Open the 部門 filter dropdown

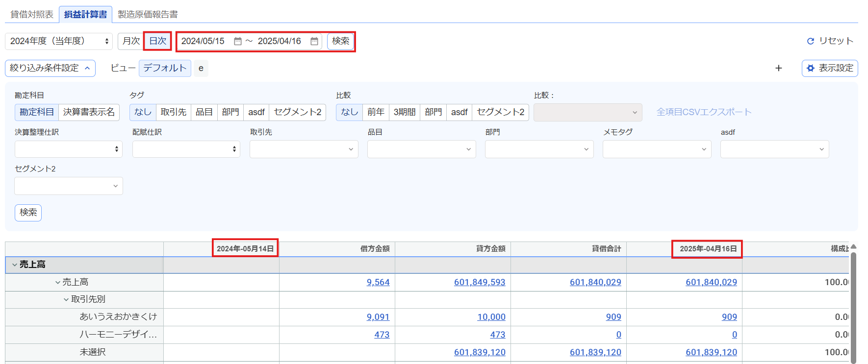click(x=539, y=149)
